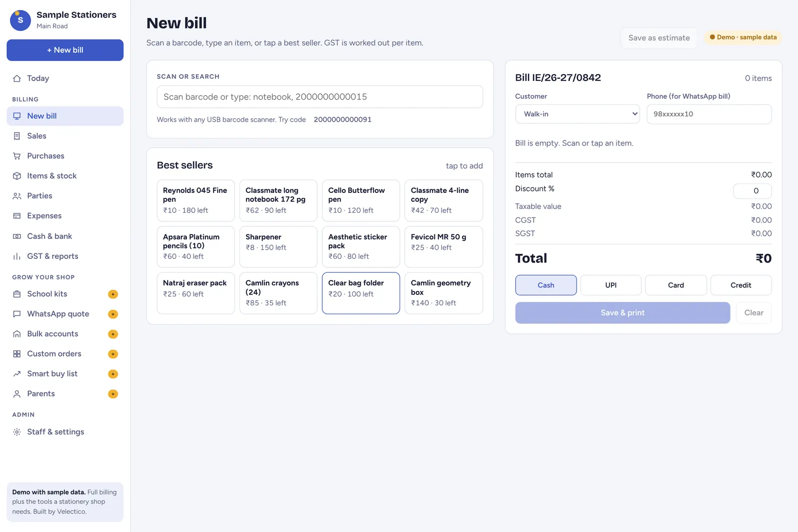The image size is (798, 532).
Task: Click Save as estimate
Action: click(659, 38)
